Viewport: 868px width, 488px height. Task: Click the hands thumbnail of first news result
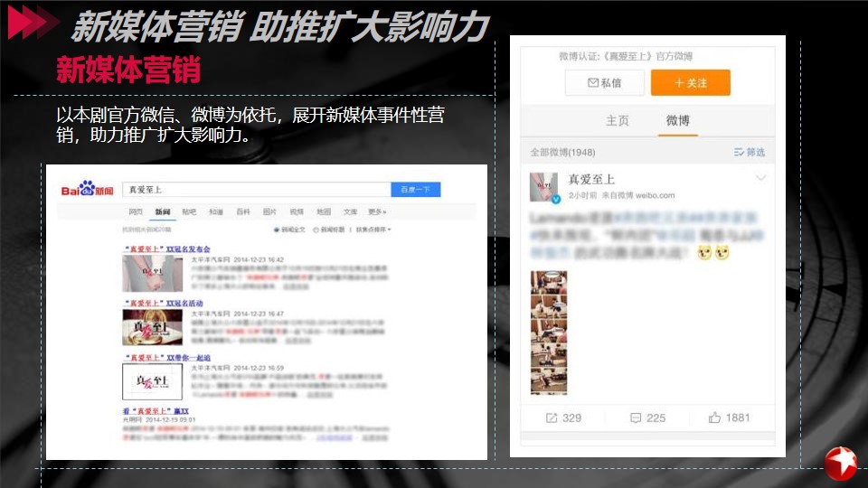pos(152,273)
